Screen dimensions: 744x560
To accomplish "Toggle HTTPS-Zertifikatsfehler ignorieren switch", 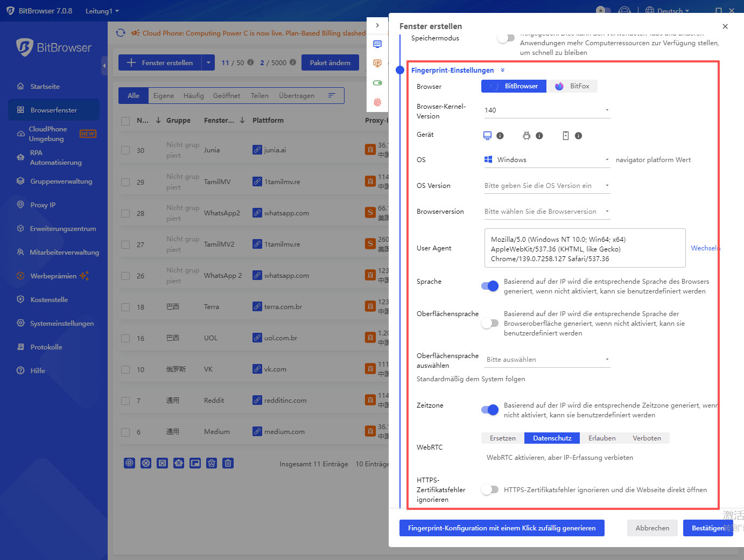I will (490, 489).
